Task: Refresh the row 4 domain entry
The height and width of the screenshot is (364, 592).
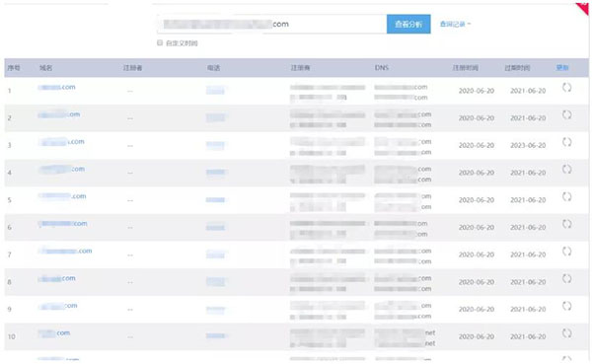Action: (x=566, y=169)
